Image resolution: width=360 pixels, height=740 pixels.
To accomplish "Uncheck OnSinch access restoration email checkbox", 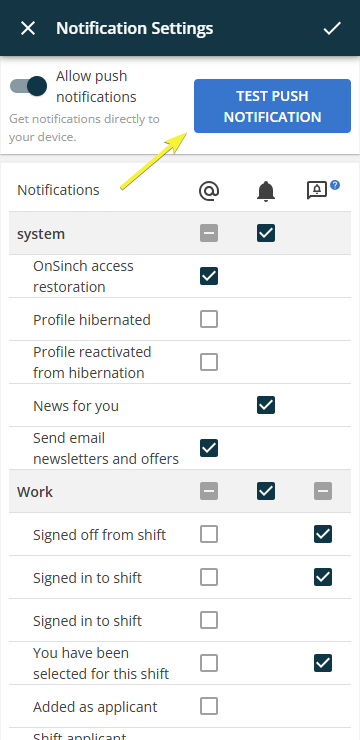I will pyautogui.click(x=209, y=276).
